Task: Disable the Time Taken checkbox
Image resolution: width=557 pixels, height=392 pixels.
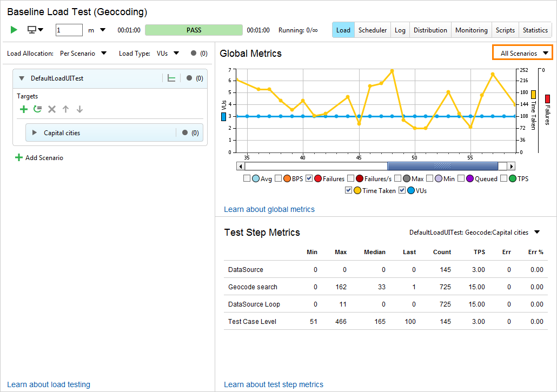Action: coord(349,190)
